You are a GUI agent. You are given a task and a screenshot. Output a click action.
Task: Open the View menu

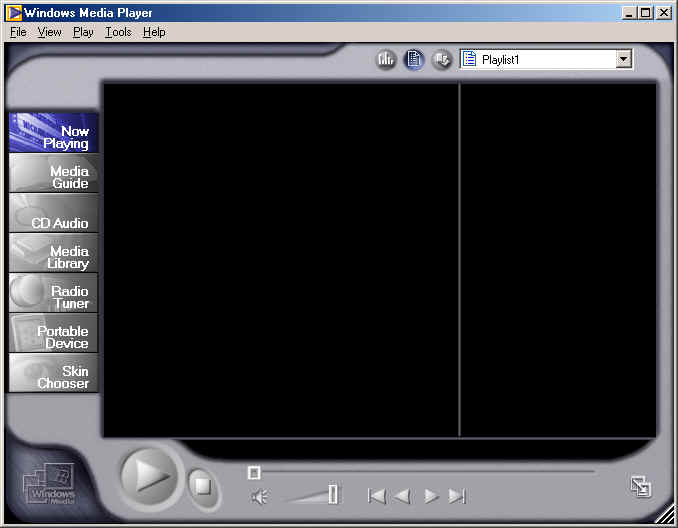49,32
